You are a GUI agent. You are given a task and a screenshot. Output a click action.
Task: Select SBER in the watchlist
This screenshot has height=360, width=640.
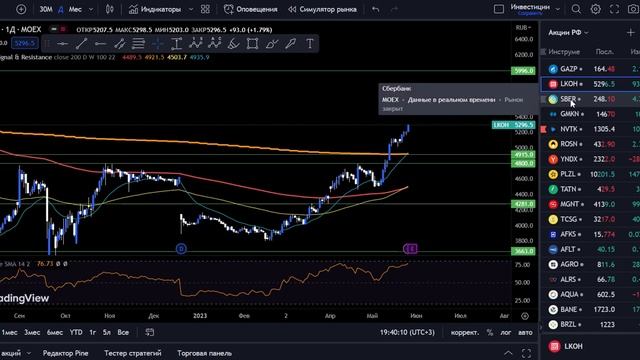(590, 99)
